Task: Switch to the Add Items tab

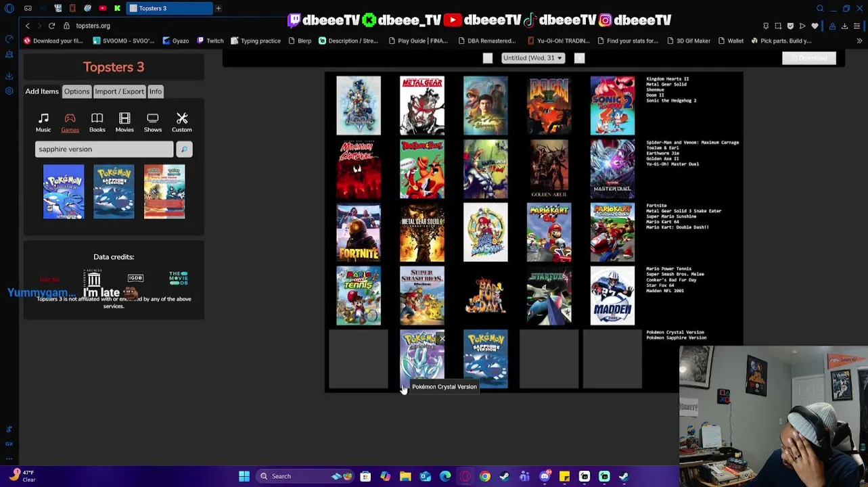Action: pyautogui.click(x=42, y=91)
